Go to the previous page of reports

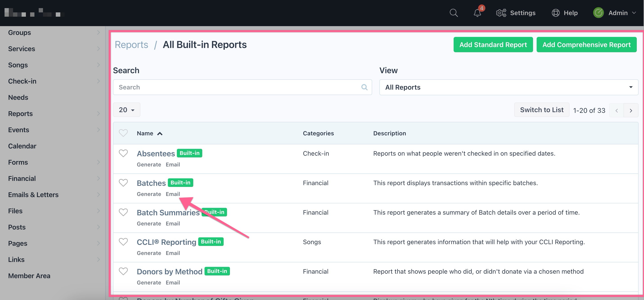pos(617,110)
